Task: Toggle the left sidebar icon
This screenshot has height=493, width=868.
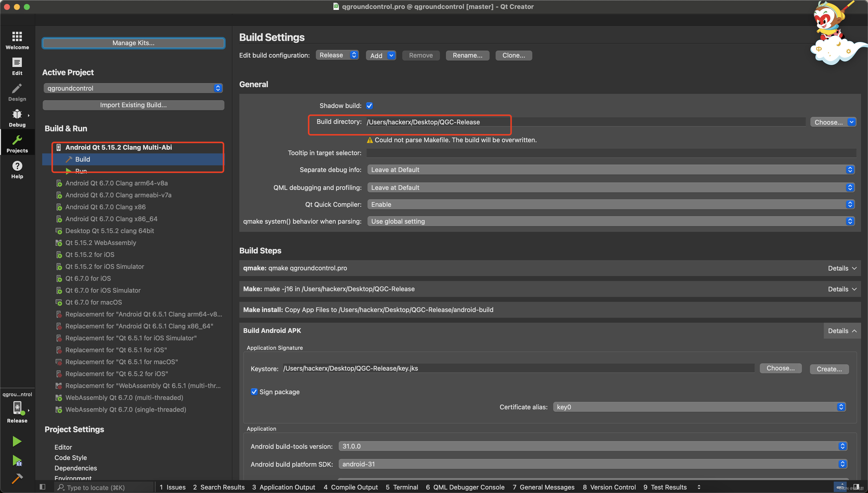Action: click(x=42, y=487)
